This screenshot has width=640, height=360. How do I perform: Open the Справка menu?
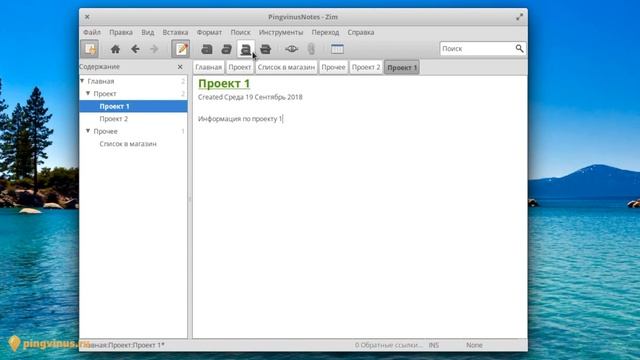click(x=361, y=32)
